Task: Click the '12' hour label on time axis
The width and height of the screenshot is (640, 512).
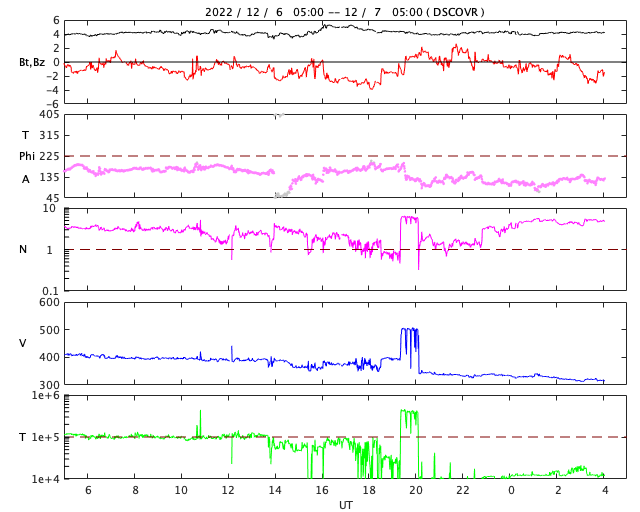Action: [228, 490]
